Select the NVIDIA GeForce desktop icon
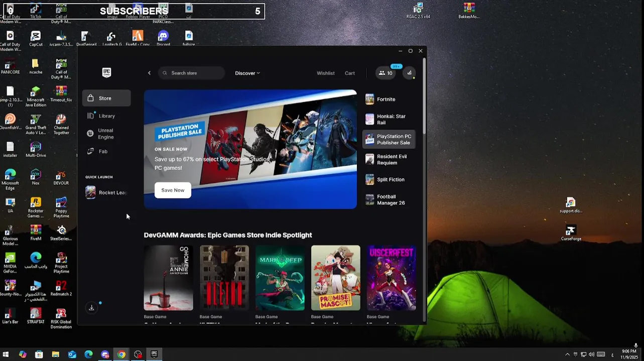Image resolution: width=644 pixels, height=361 pixels. 10,263
